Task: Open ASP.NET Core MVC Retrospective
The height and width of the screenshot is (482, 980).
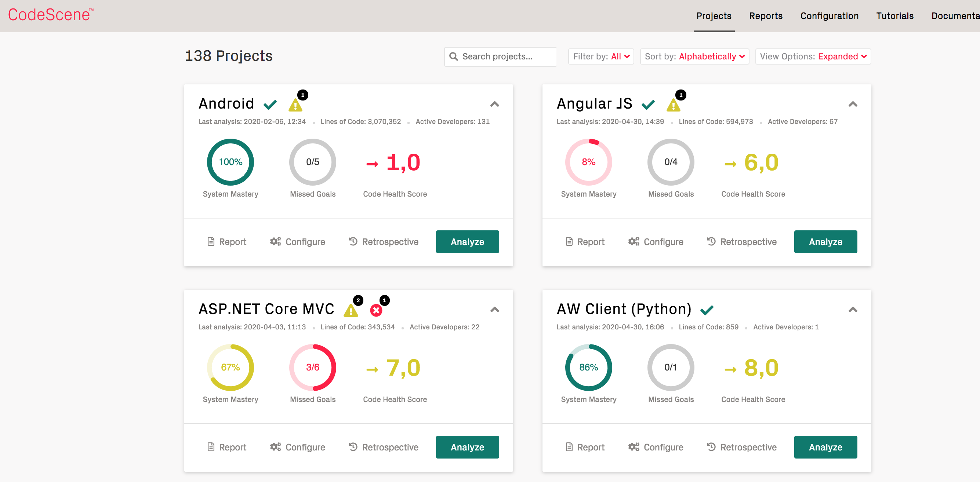Action: click(384, 447)
